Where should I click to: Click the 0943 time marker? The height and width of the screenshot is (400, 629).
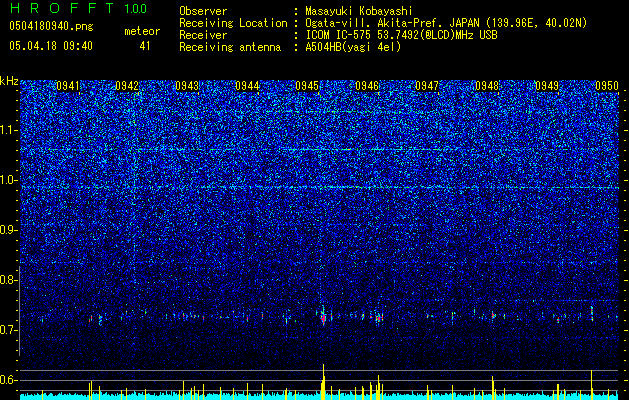(x=187, y=86)
